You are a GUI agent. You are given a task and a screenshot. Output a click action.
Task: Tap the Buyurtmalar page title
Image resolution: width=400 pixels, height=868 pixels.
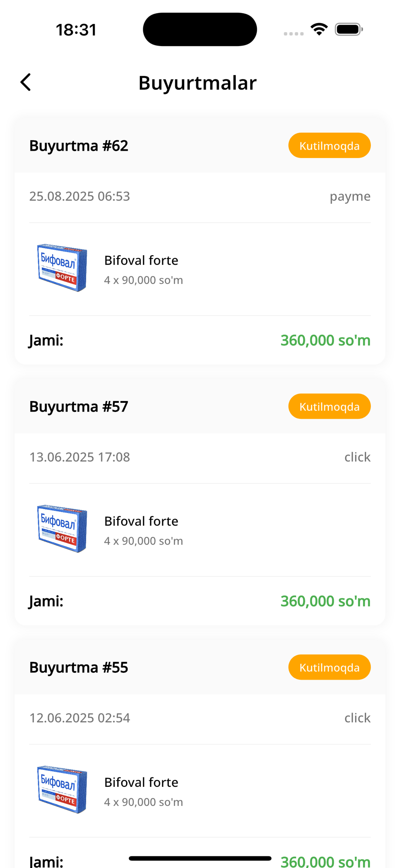198,83
